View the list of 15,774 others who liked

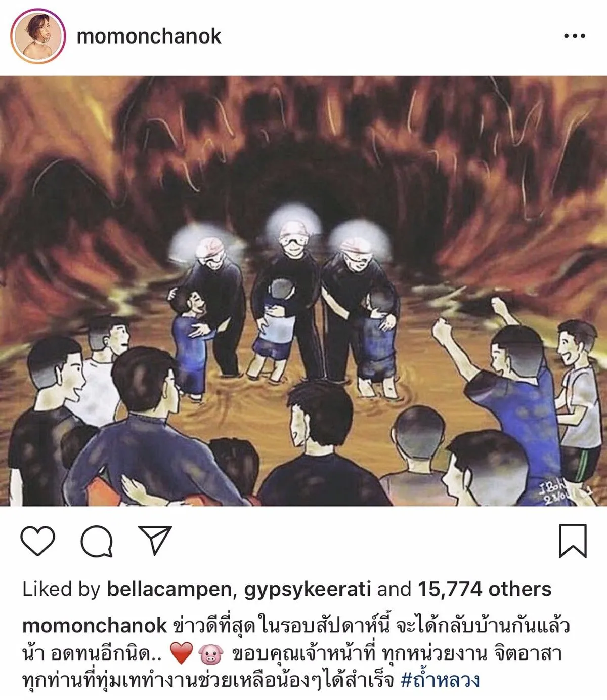coord(485,589)
